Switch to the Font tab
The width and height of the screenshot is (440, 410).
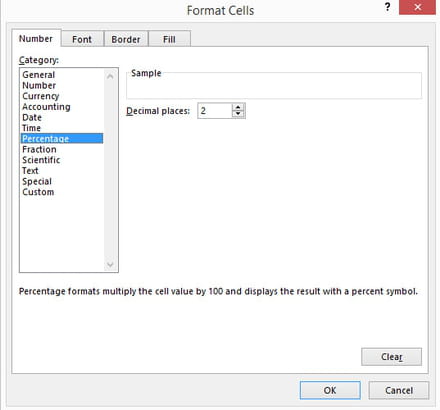(82, 39)
